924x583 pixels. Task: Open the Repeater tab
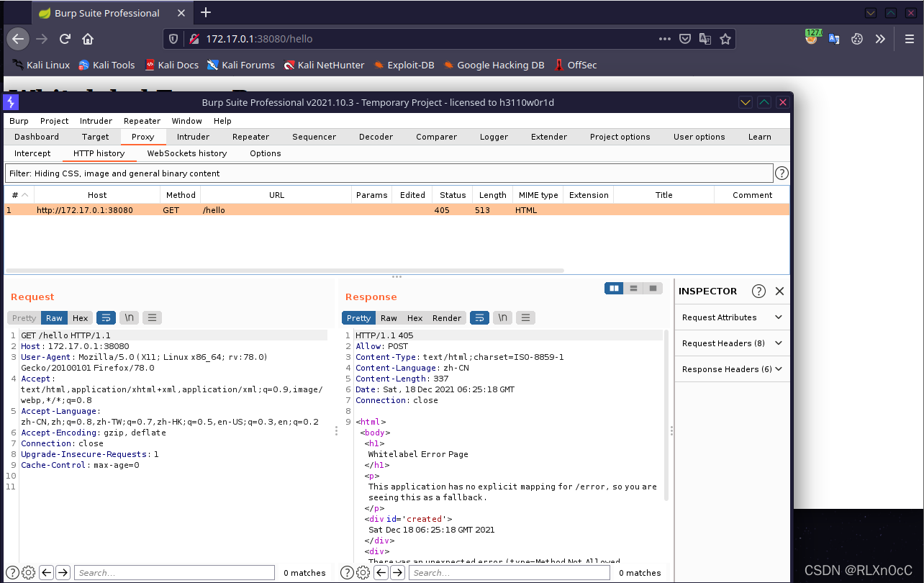click(250, 137)
